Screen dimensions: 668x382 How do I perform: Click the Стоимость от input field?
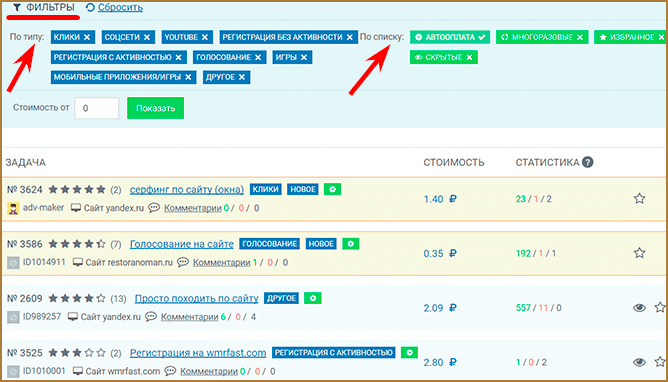97,108
